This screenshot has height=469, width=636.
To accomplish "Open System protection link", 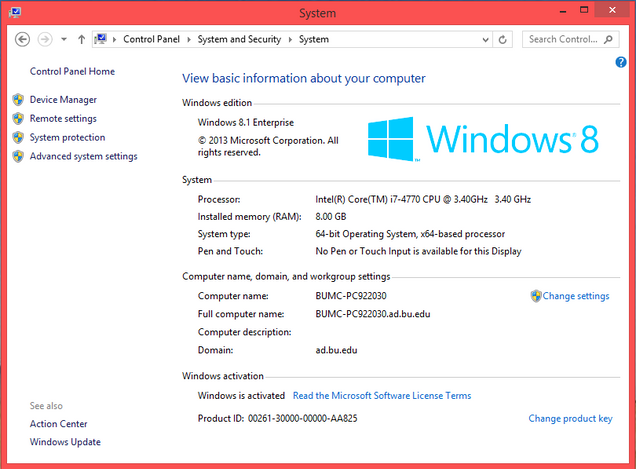I will point(67,138).
